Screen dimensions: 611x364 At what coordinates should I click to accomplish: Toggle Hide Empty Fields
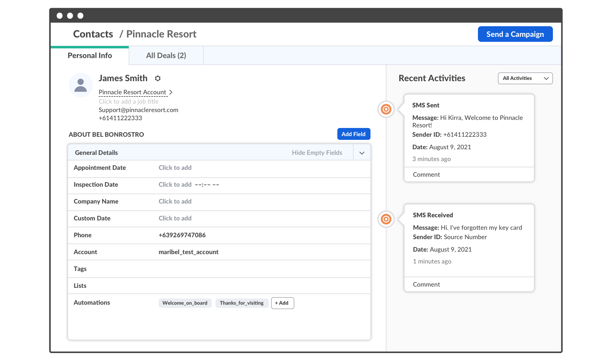tap(317, 153)
